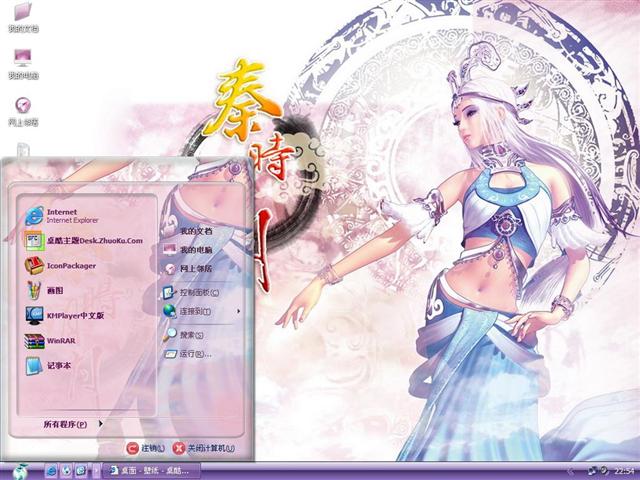
Task: Click the 注销 log off button
Action: [x=145, y=448]
